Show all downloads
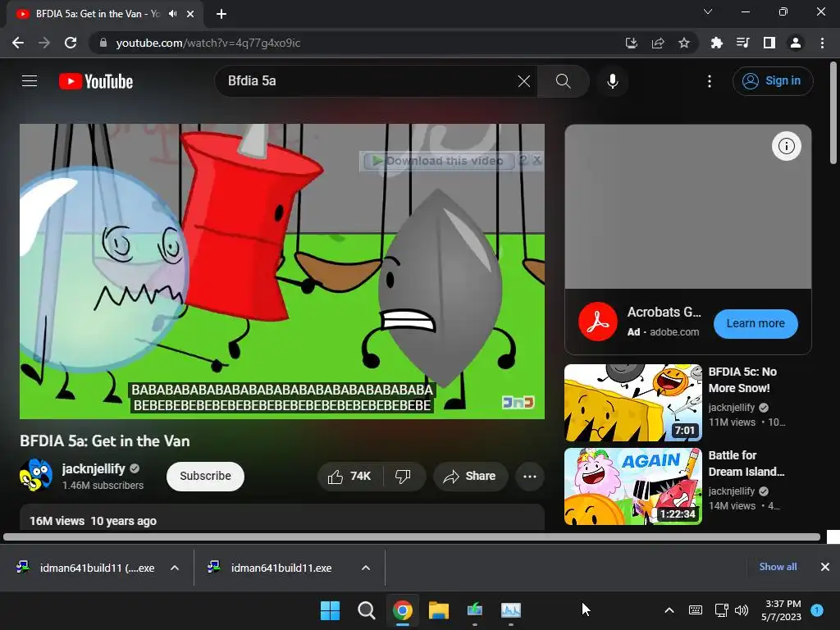Viewport: 840px width, 630px height. point(778,567)
